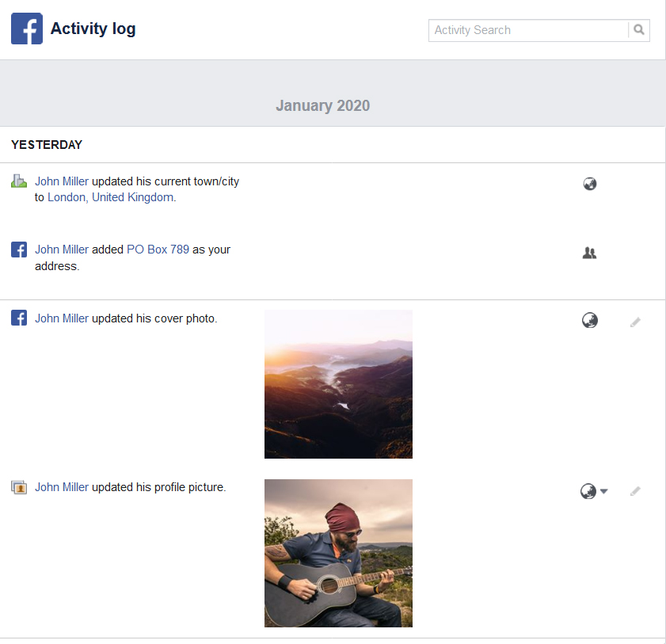The width and height of the screenshot is (666, 644).
Task: Open the London, United Kingdom link
Action: point(110,197)
